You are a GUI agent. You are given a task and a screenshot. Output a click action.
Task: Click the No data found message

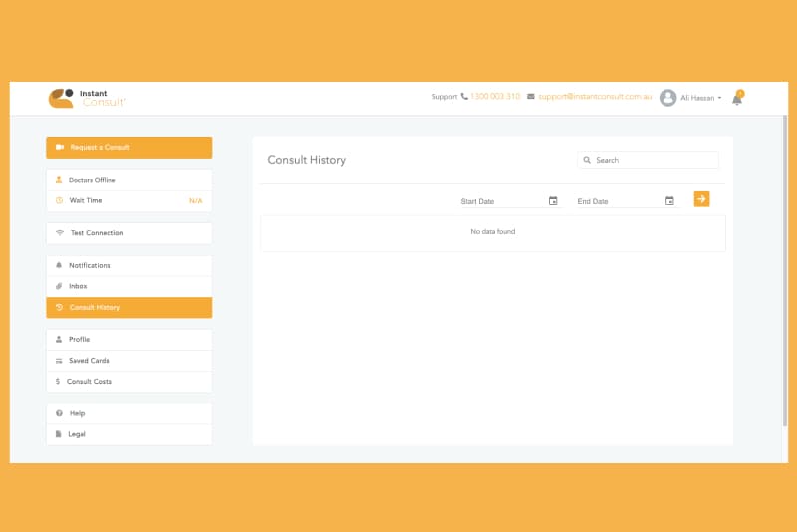pyautogui.click(x=492, y=232)
